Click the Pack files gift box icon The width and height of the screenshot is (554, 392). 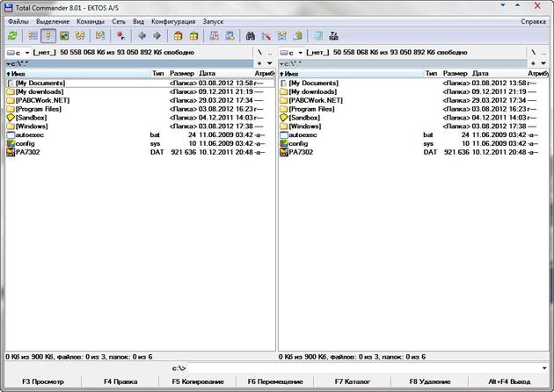pos(178,36)
